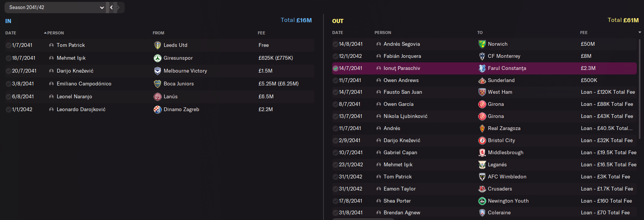Click the Leeds Utd club badge
Image resolution: width=644 pixels, height=220 pixels.
(x=158, y=45)
